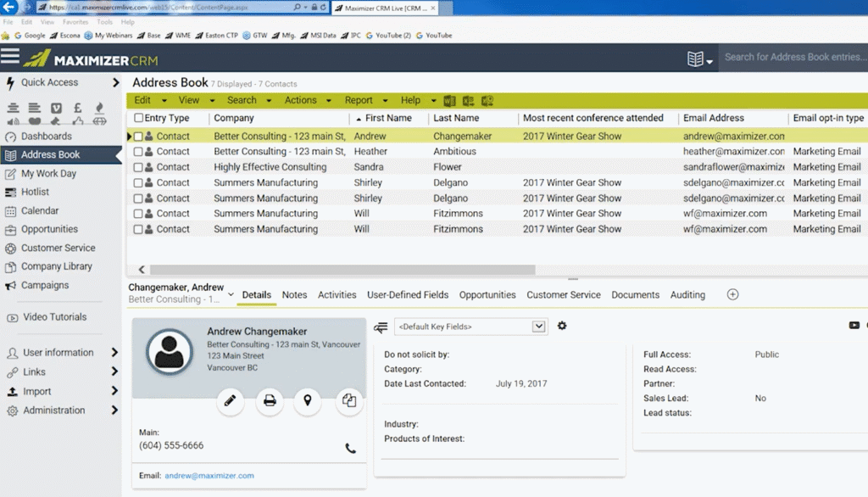This screenshot has width=868, height=497.
Task: Click the megaphone quick access icon
Action: pos(13,120)
